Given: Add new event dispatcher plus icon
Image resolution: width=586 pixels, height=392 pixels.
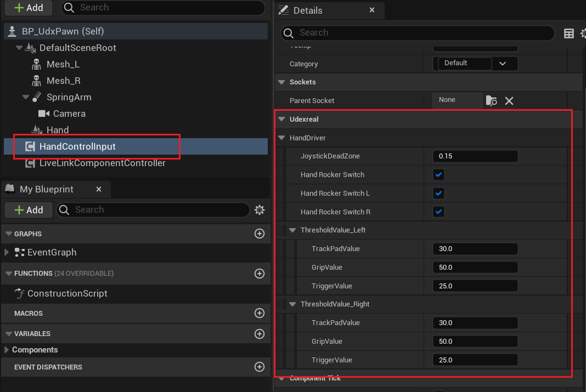Looking at the screenshot, I should (x=260, y=367).
